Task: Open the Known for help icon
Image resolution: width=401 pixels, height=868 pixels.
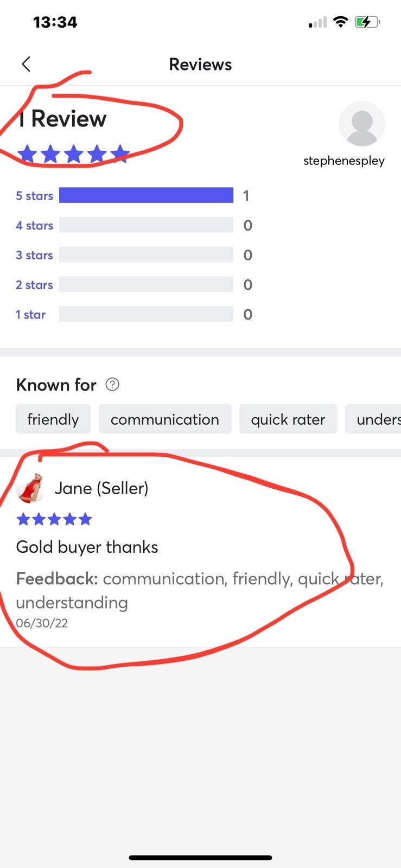Action: [112, 385]
